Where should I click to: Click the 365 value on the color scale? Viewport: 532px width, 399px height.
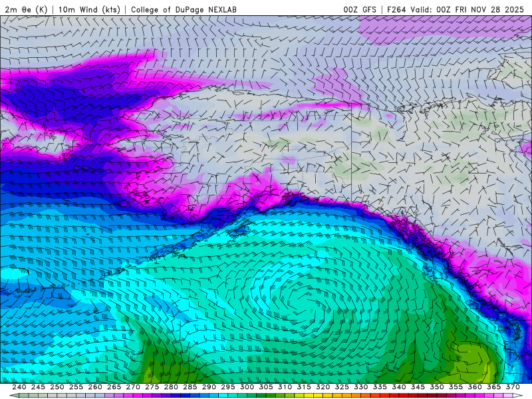click(494, 387)
